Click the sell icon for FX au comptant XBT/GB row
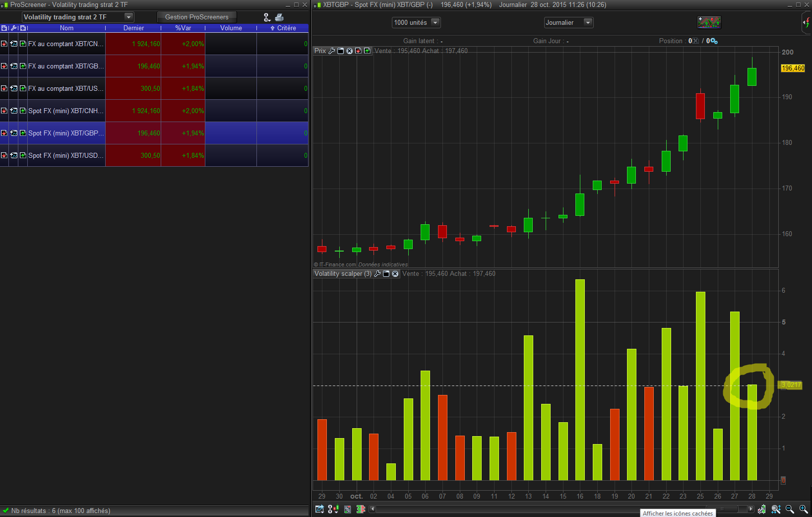Image resolution: width=812 pixels, height=517 pixels. [4, 66]
